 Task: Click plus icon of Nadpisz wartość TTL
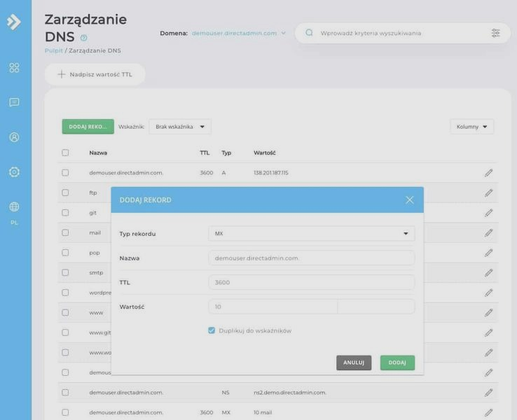click(x=62, y=74)
